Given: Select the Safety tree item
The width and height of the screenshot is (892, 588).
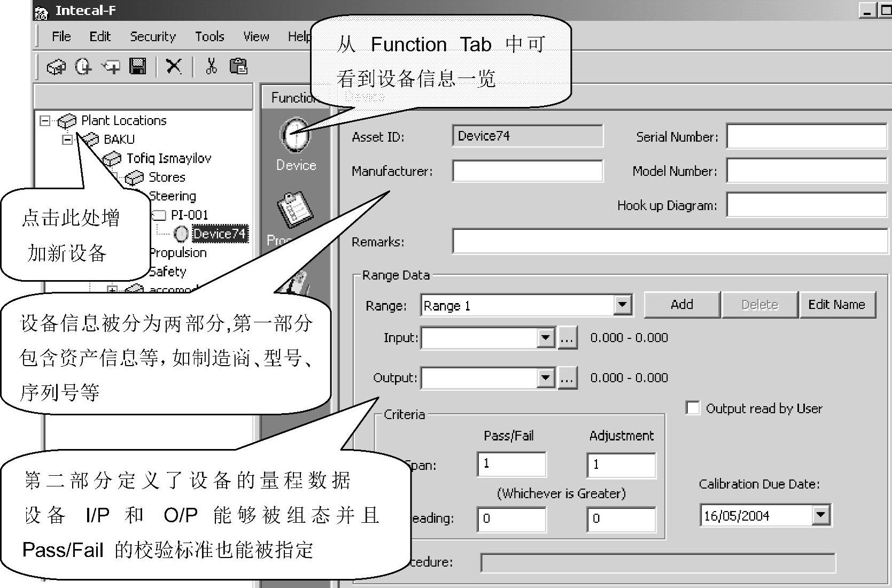Looking at the screenshot, I should click(167, 272).
